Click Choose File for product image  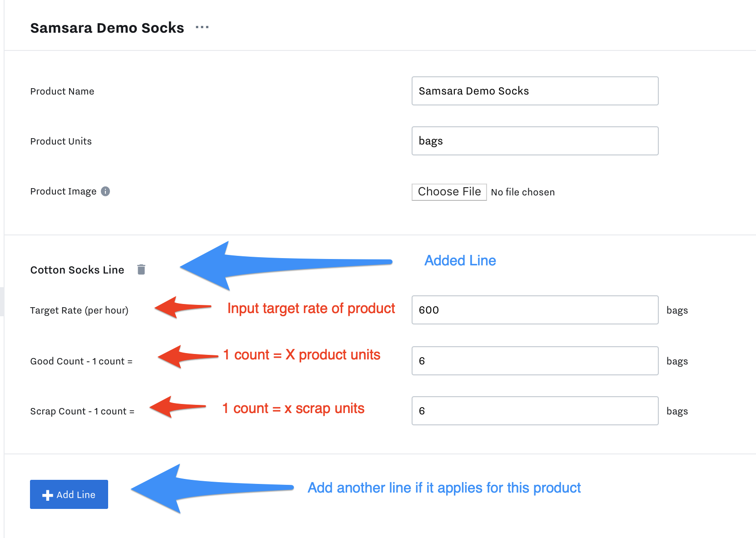[449, 192]
